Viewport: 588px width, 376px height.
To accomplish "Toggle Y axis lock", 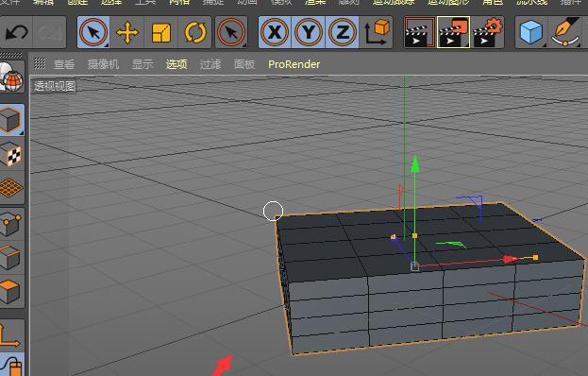I will (x=309, y=32).
